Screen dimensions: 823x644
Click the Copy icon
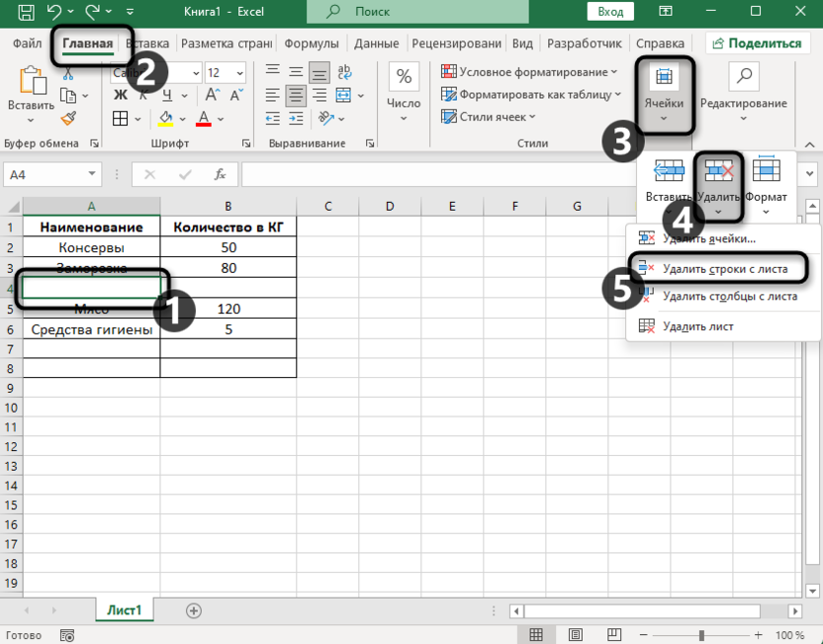[x=68, y=96]
